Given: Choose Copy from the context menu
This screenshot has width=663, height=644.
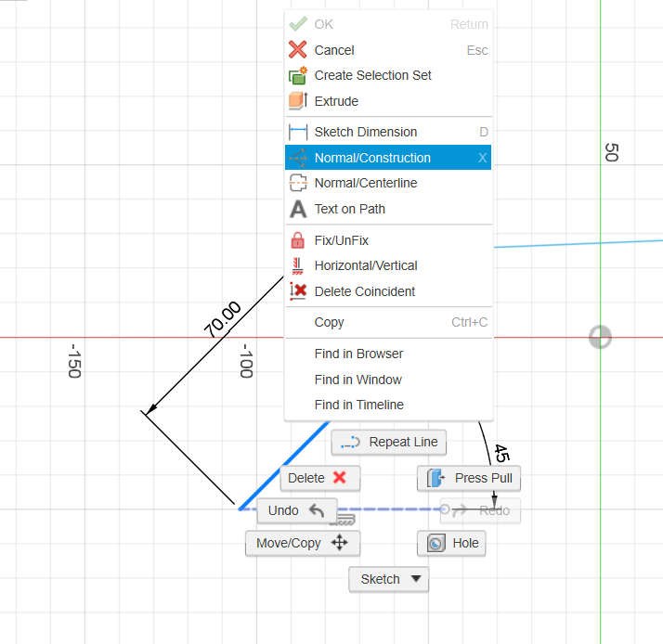Looking at the screenshot, I should pos(388,322).
